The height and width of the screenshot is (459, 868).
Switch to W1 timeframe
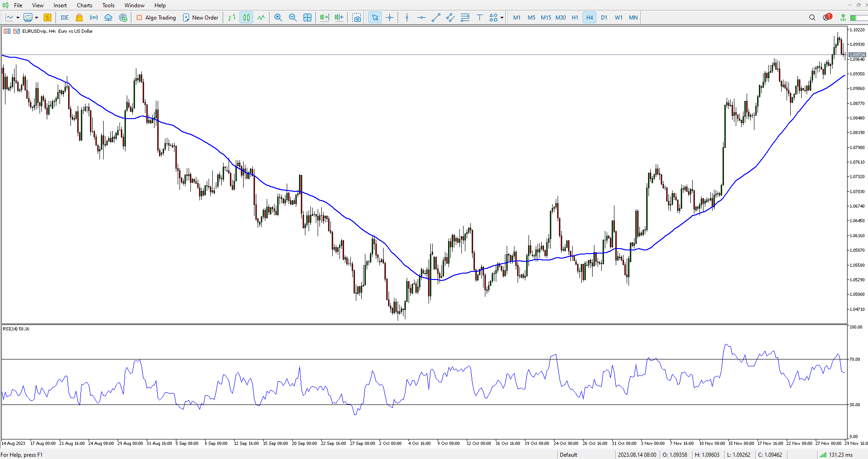pos(619,18)
